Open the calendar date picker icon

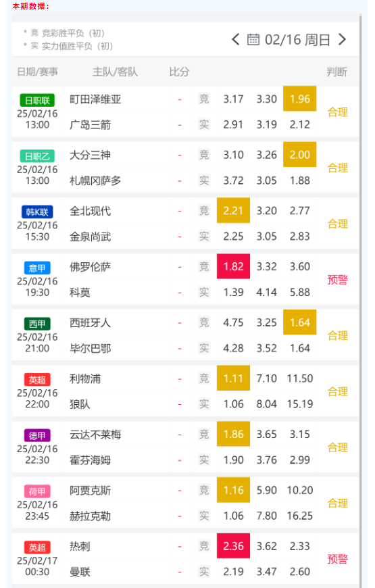pyautogui.click(x=253, y=39)
